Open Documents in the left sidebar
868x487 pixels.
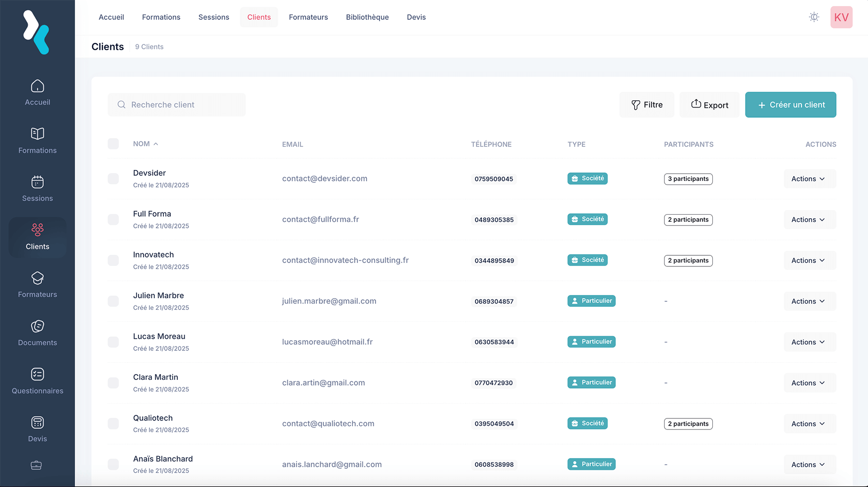pos(37,333)
